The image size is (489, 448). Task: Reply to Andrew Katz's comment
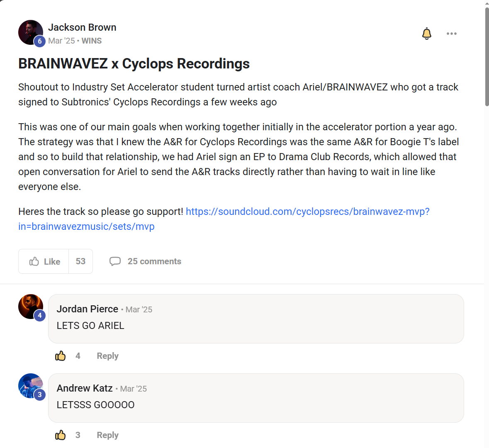[x=107, y=435]
